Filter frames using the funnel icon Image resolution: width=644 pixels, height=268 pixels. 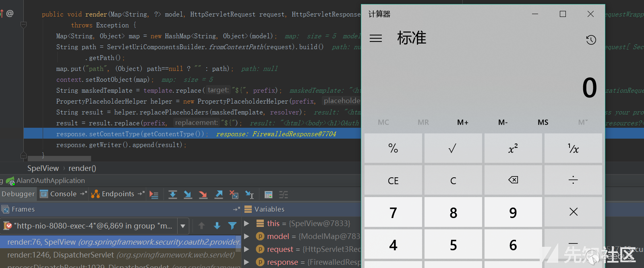click(232, 226)
